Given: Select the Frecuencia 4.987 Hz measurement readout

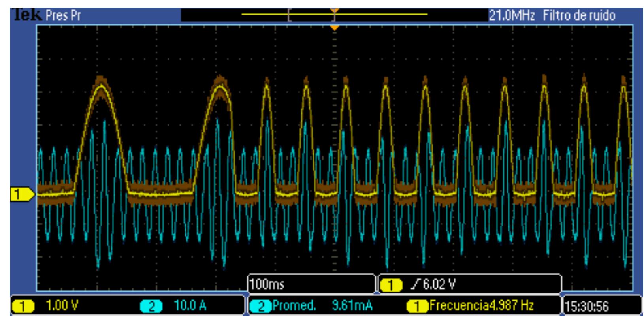Looking at the screenshot, I should pyautogui.click(x=481, y=305).
